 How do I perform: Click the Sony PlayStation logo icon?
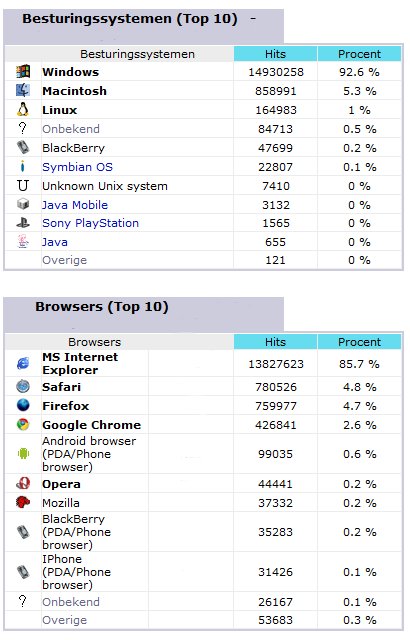click(x=23, y=223)
